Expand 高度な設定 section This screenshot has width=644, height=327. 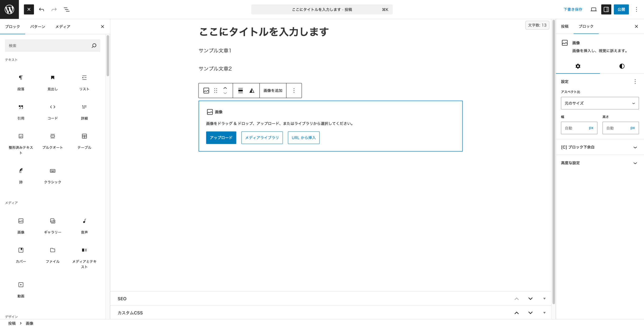coord(599,163)
